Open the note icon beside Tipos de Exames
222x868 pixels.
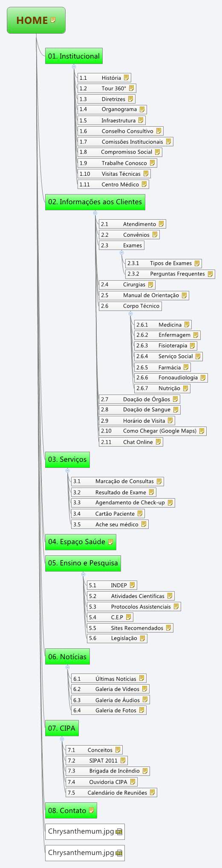[x=197, y=263]
